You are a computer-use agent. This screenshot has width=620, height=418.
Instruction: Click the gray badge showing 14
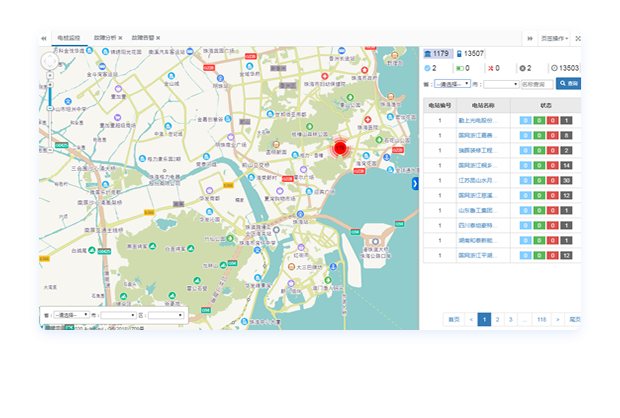(566, 166)
